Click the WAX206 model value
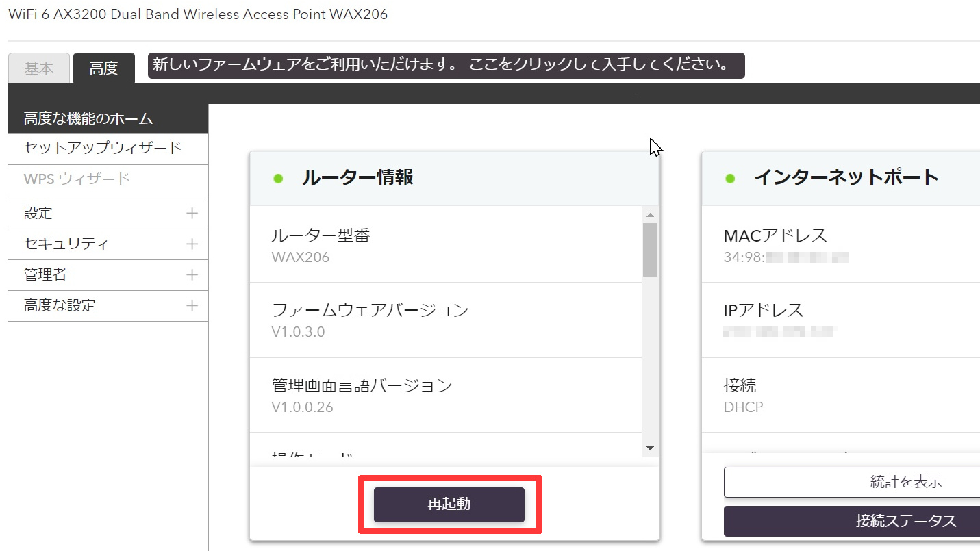 pyautogui.click(x=301, y=257)
